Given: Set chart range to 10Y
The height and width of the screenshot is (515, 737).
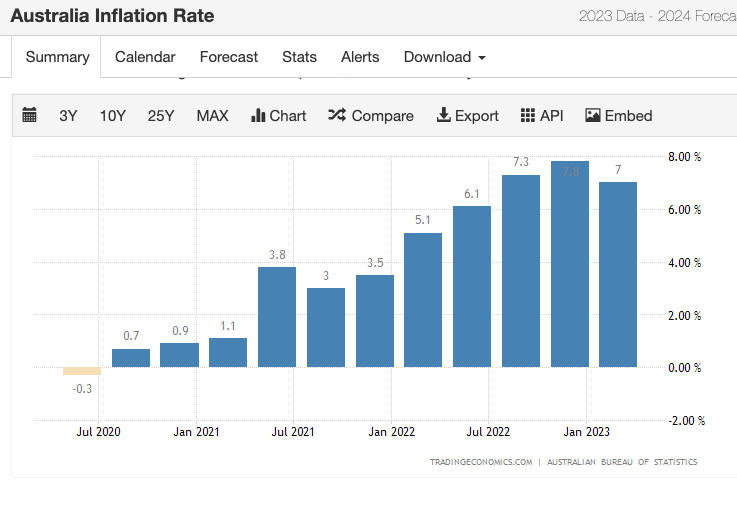Looking at the screenshot, I should (113, 116).
